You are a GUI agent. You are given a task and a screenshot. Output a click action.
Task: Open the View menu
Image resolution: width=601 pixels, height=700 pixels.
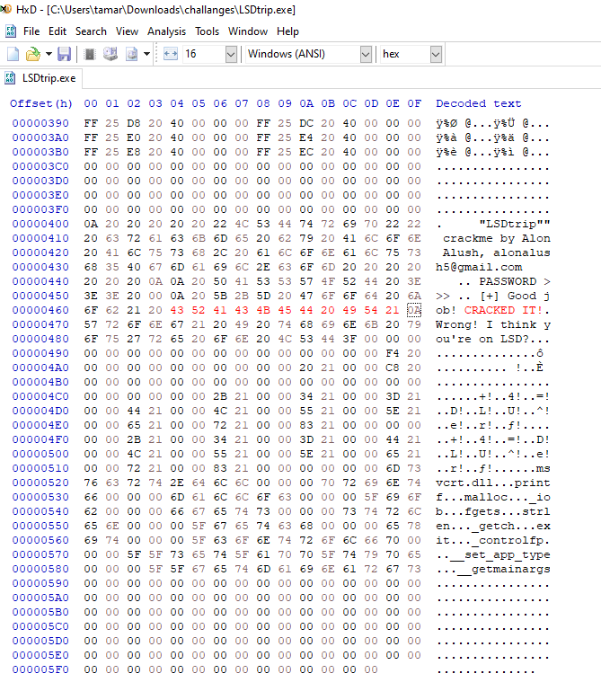[x=127, y=31]
